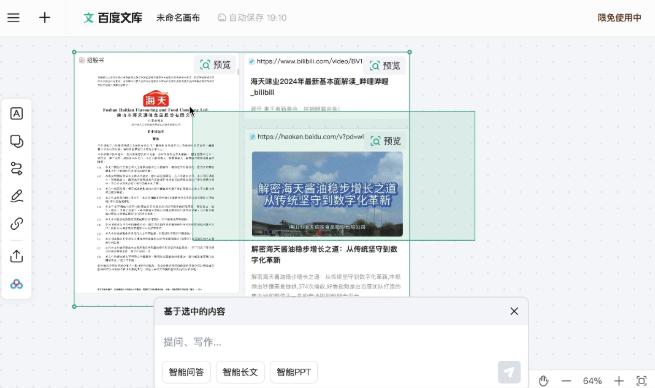Click the 64% zoom level
The image size is (655, 388).
coord(592,381)
